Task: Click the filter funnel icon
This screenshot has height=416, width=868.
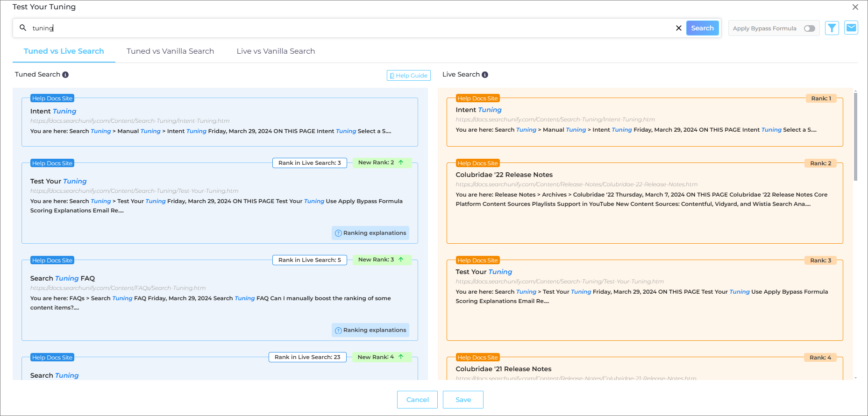Action: point(832,28)
